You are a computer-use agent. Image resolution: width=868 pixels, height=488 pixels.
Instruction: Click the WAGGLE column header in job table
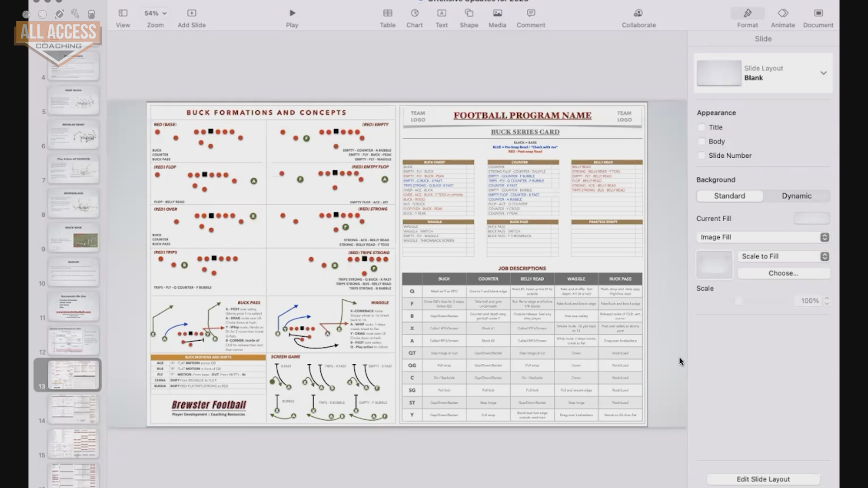[x=576, y=279]
